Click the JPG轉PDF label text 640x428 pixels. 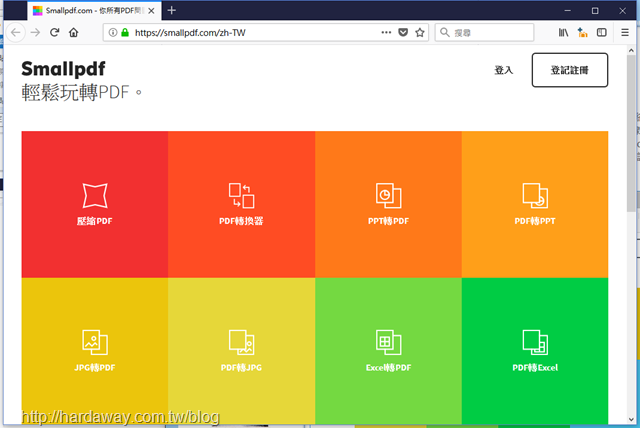[95, 368]
